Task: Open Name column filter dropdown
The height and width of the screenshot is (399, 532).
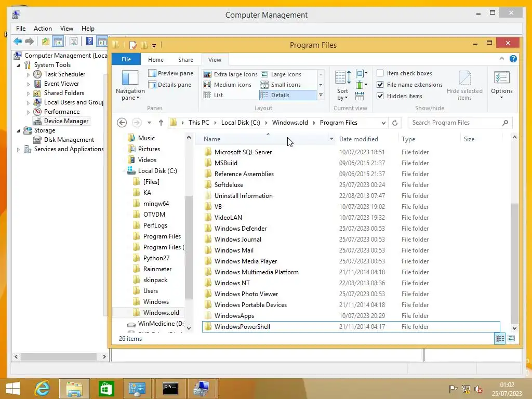Action: click(x=331, y=139)
